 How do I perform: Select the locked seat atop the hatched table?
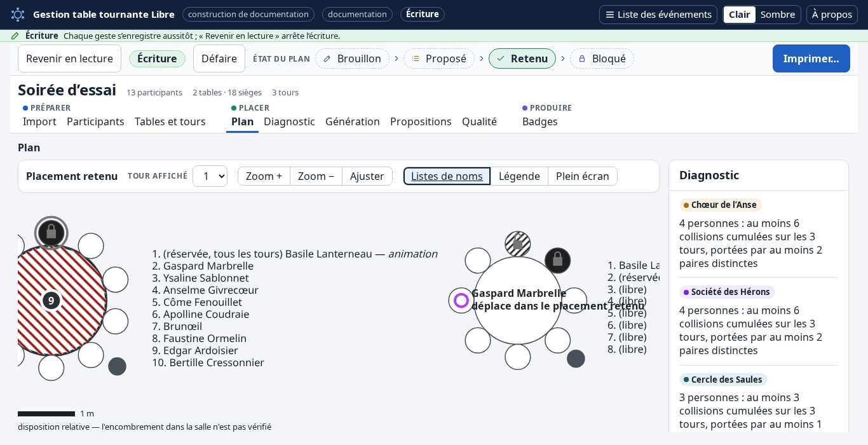click(51, 233)
